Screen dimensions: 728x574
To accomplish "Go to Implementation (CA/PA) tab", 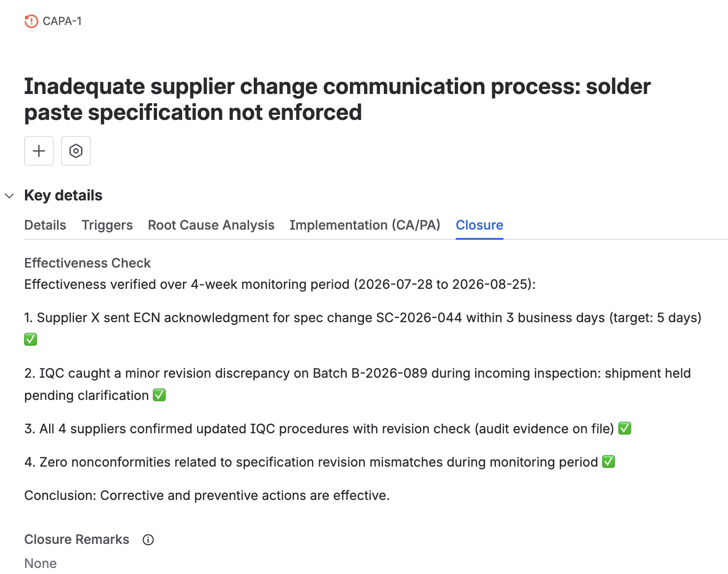I will click(x=365, y=225).
